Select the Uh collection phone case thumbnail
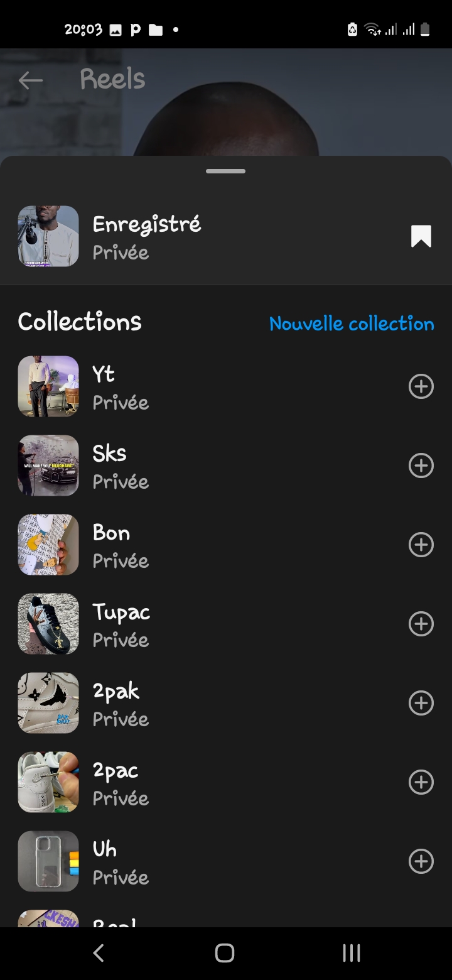452x980 pixels. (x=48, y=861)
